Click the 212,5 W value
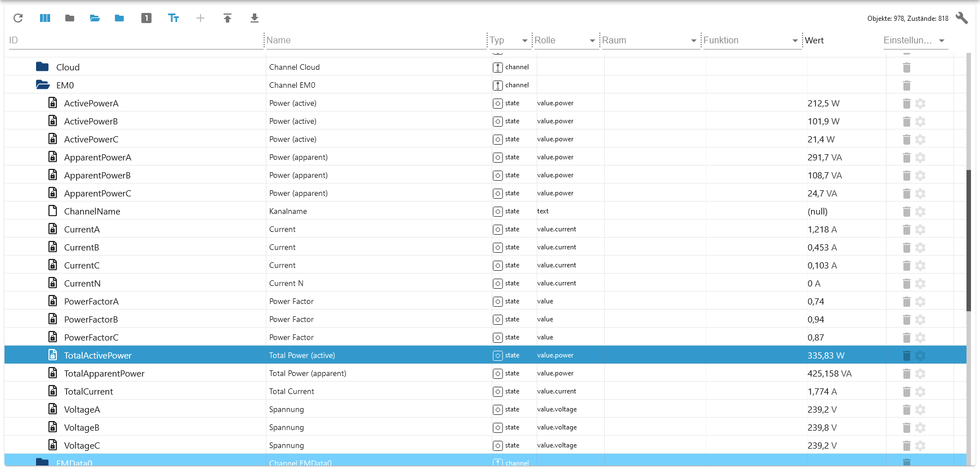Image resolution: width=980 pixels, height=470 pixels. pos(823,104)
